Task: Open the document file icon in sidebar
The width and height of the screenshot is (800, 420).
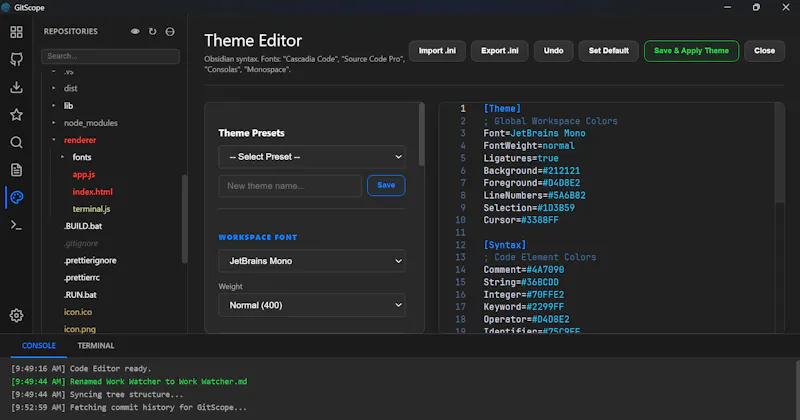Action: point(16,170)
